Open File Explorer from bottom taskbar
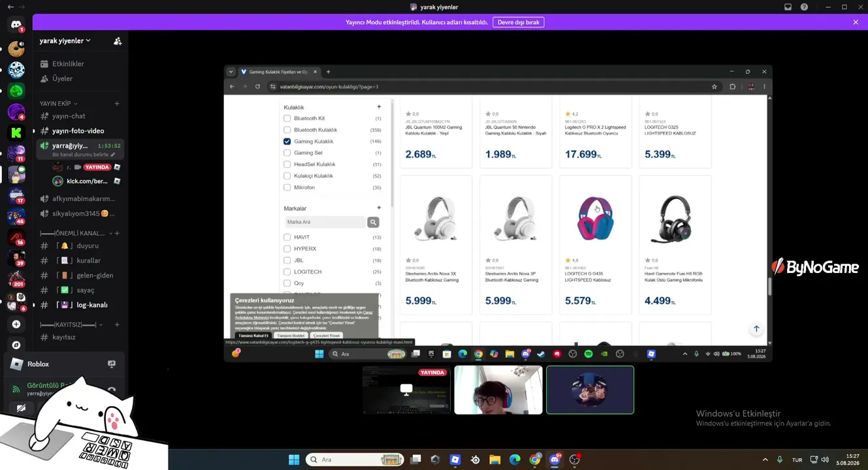 (494, 460)
